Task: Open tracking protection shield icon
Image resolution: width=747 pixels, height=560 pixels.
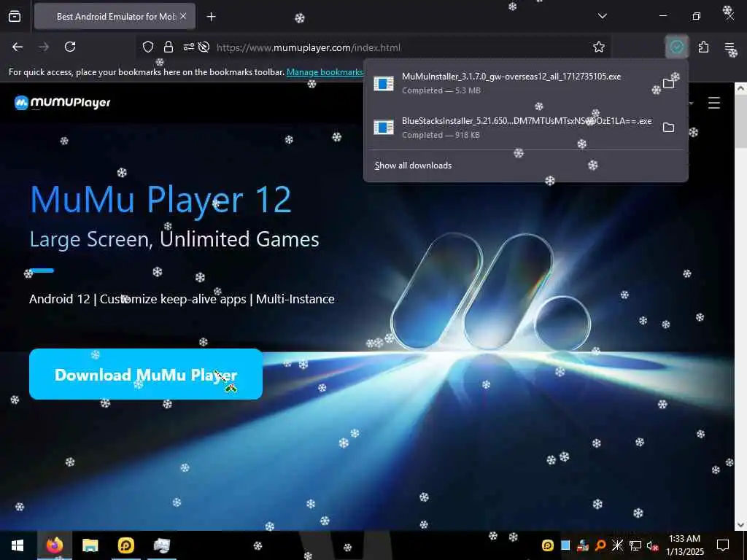Action: coord(148,47)
